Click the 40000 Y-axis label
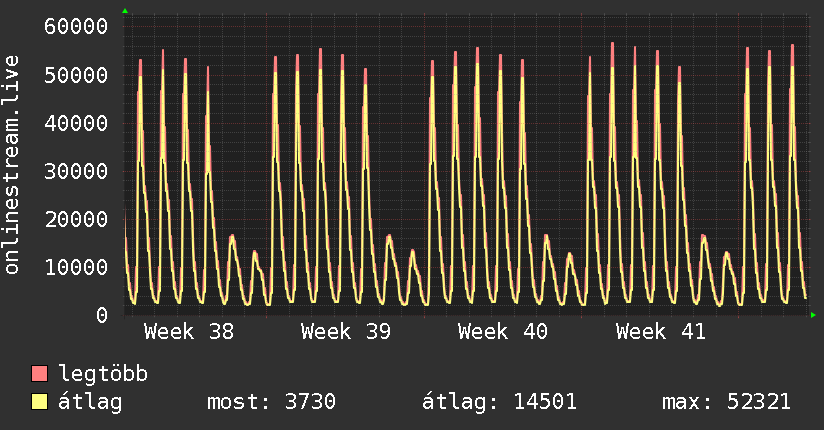This screenshot has width=824, height=430. coord(77,123)
